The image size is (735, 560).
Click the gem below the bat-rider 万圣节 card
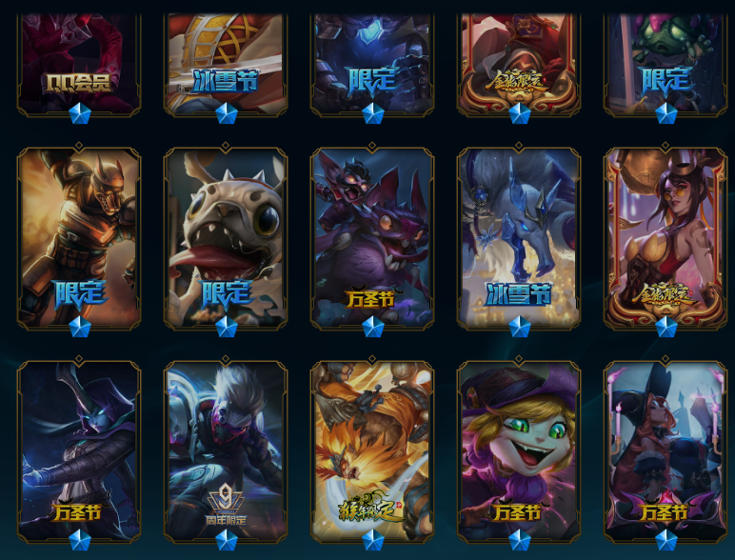click(x=373, y=327)
